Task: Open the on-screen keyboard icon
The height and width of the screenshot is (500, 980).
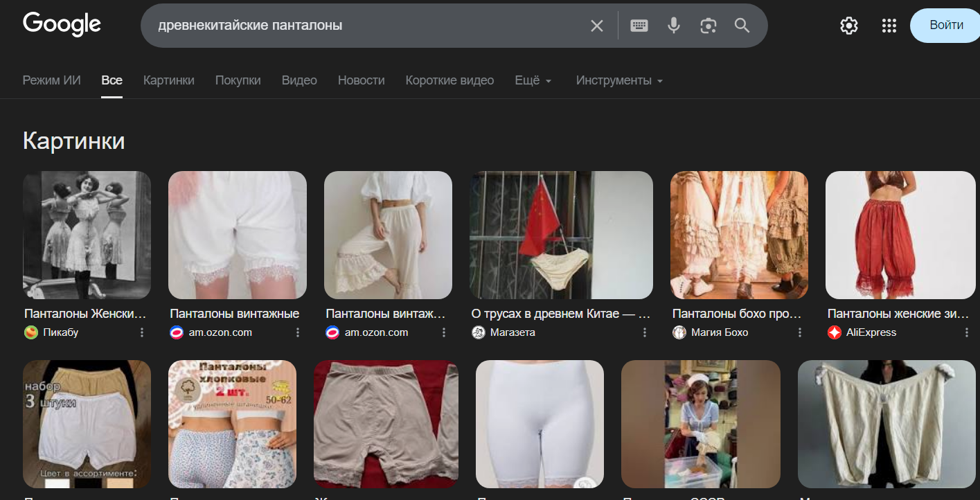Action: click(639, 26)
